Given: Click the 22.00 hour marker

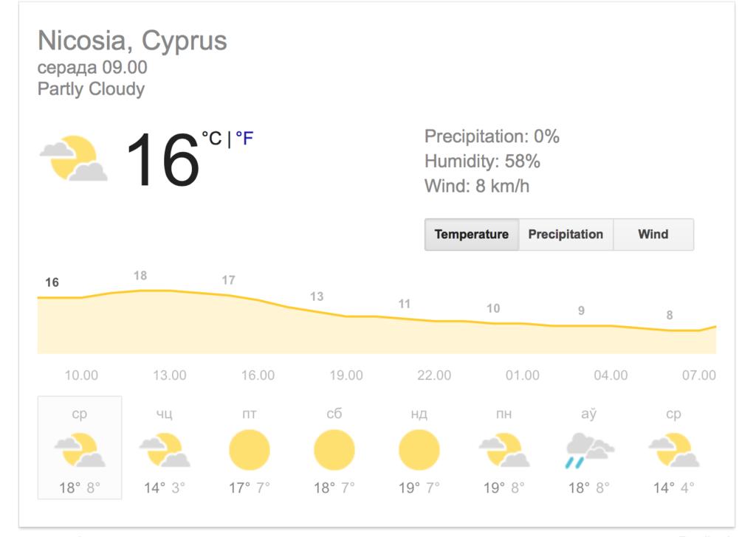Looking at the screenshot, I should [x=434, y=375].
